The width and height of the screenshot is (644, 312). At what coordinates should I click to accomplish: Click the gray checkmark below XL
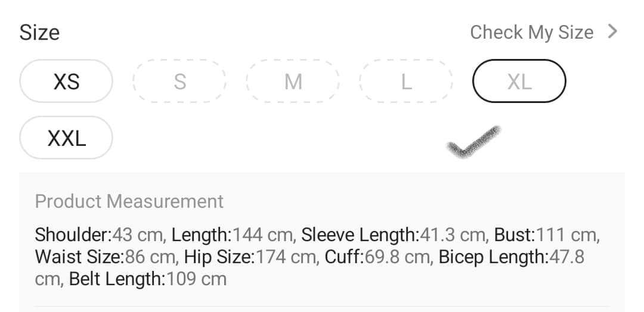pyautogui.click(x=473, y=142)
